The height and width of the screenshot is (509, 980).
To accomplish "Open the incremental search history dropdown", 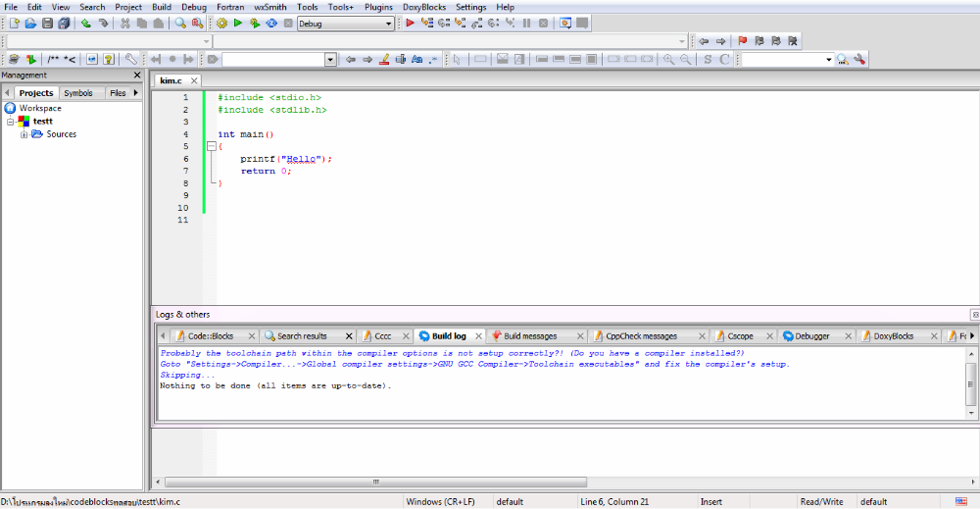I will tap(330, 60).
